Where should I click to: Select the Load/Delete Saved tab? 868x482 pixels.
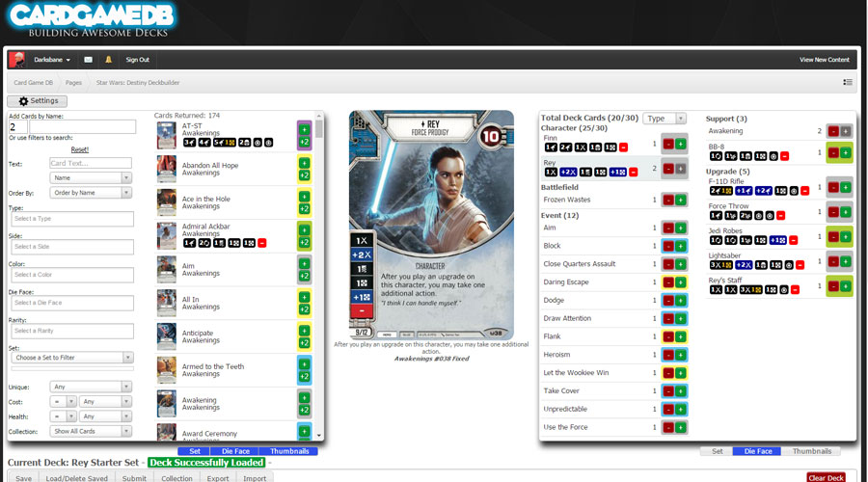(x=77, y=477)
